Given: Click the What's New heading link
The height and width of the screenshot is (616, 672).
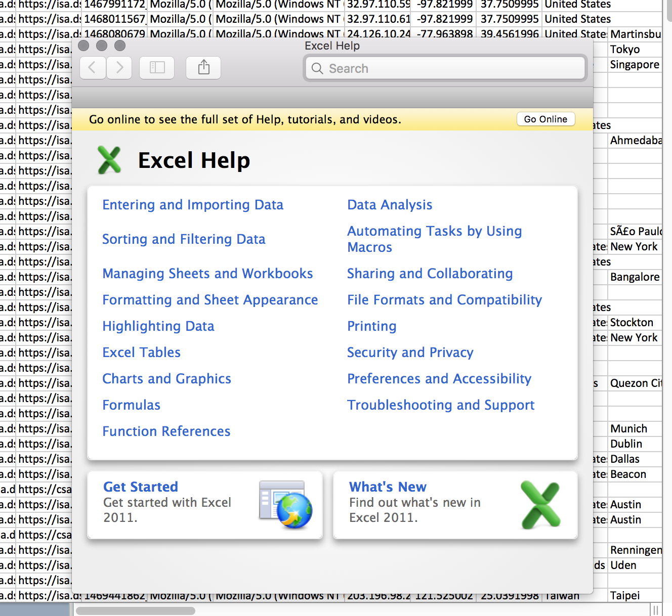Looking at the screenshot, I should pyautogui.click(x=388, y=487).
